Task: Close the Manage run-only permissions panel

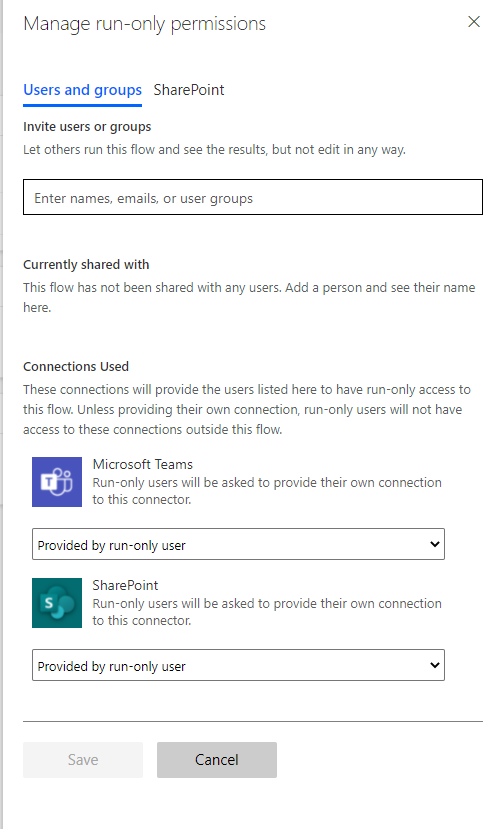Action: point(474,22)
